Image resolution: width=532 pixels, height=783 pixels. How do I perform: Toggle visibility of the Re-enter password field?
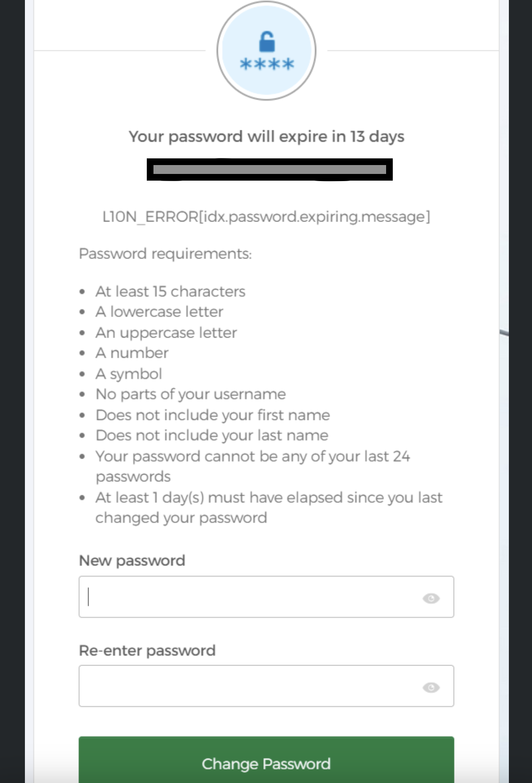click(431, 687)
